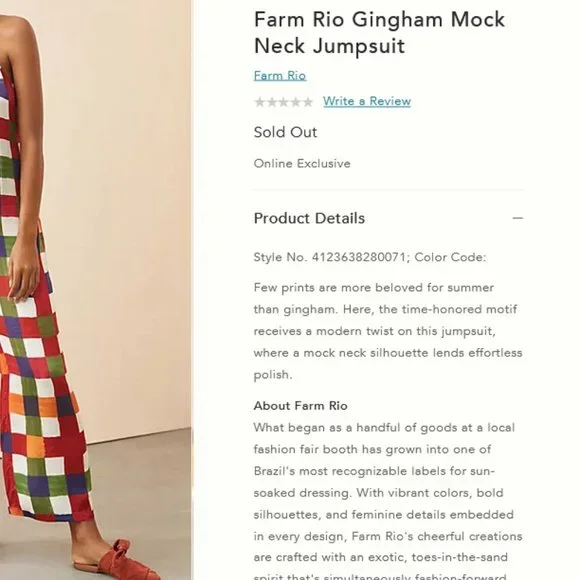Click the red sandal in product photo
Screen dimensions: 580x580
(118, 560)
